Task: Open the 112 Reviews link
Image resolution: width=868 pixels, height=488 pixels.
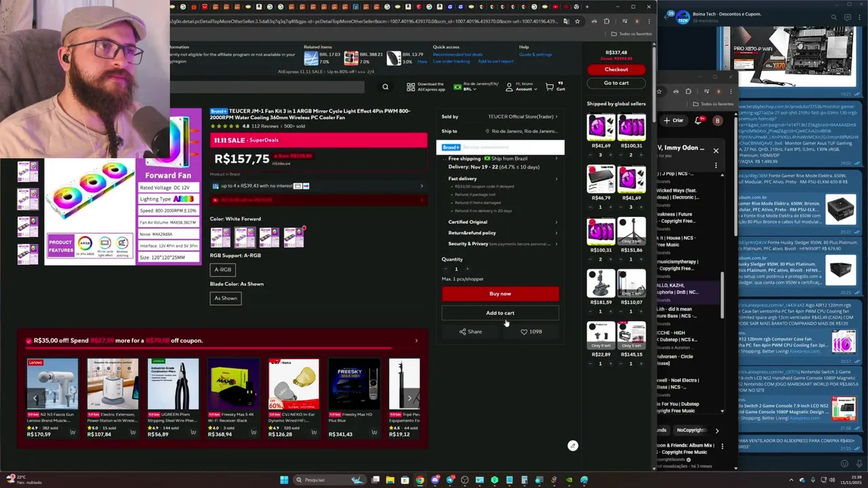Action: pos(265,126)
